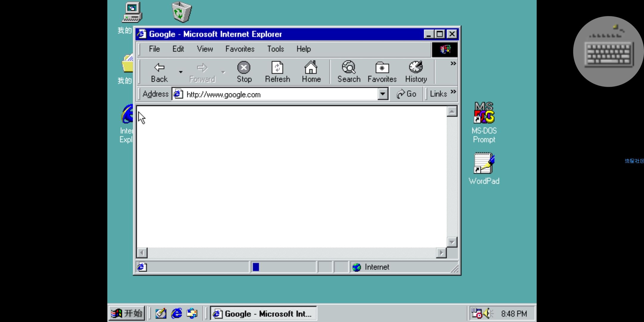
Task: Click horizontal scrollbar right arrow
Action: click(441, 253)
